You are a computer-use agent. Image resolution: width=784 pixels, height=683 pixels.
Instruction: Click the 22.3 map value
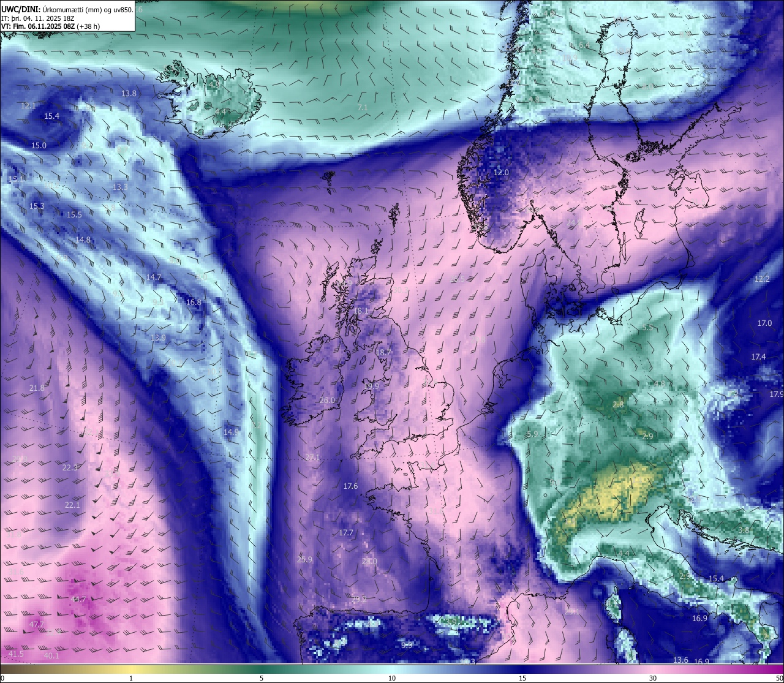(x=70, y=467)
